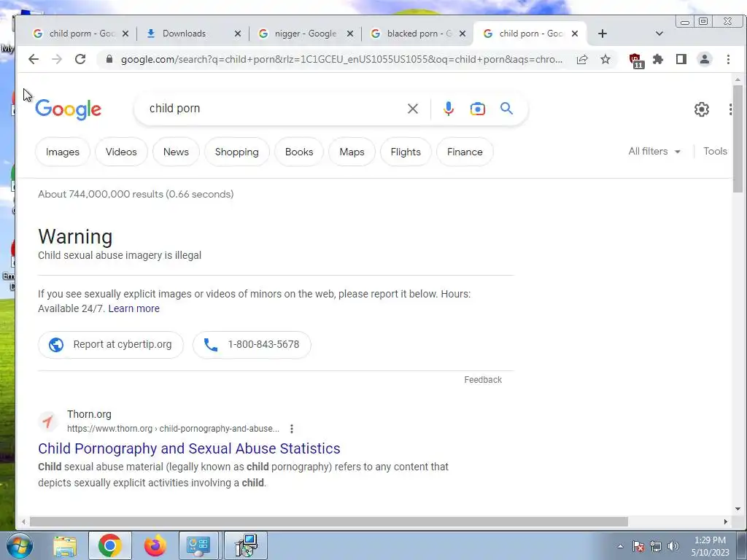The image size is (747, 560).
Task: Open the volume control in the tray
Action: click(673, 546)
